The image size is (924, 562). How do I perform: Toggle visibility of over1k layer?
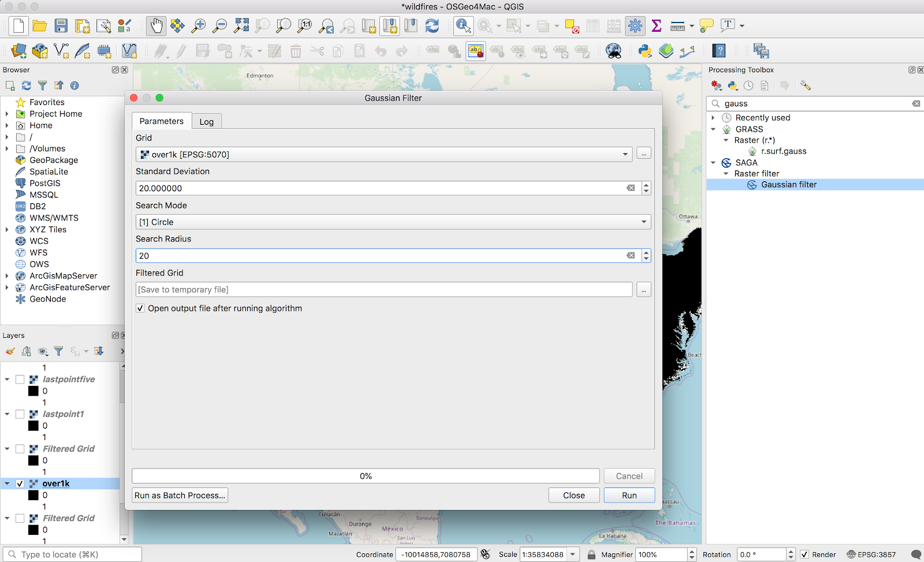click(x=20, y=483)
